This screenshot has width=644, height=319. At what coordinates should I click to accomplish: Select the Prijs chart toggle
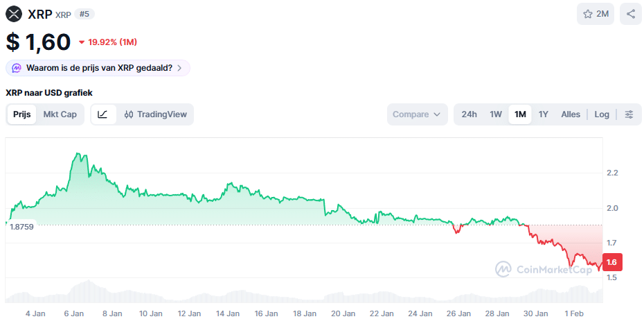pyautogui.click(x=21, y=114)
